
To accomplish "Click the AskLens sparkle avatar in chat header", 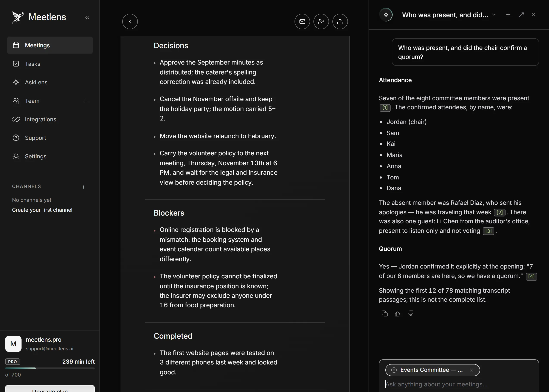I will coord(386,15).
